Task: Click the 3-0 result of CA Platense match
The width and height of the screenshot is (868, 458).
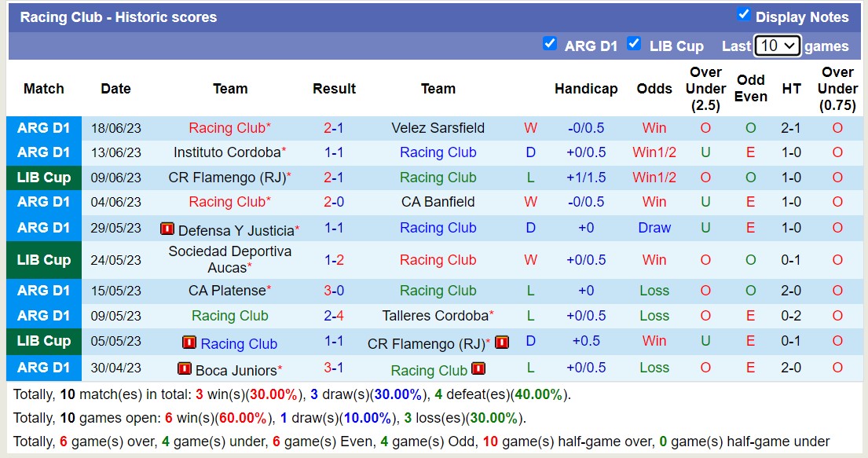Action: [334, 291]
